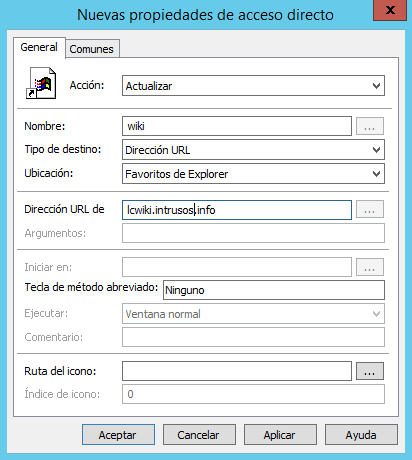Click the Cancelar button

coord(199,435)
